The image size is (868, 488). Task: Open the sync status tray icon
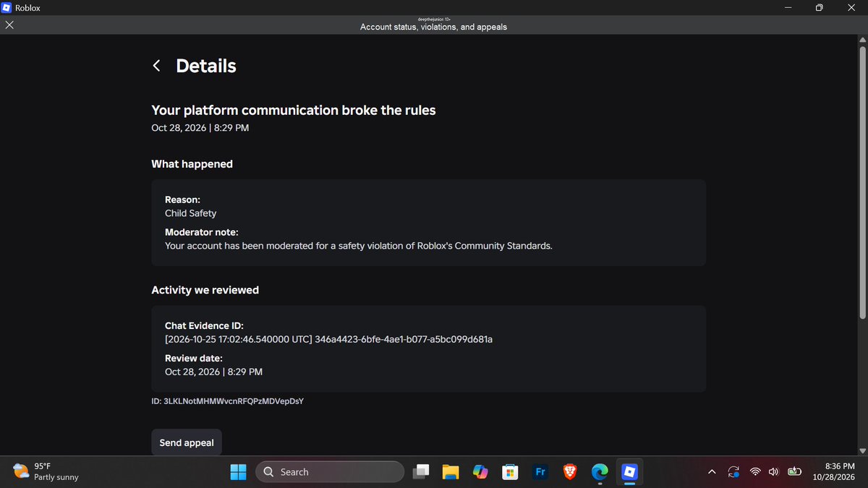pos(733,472)
